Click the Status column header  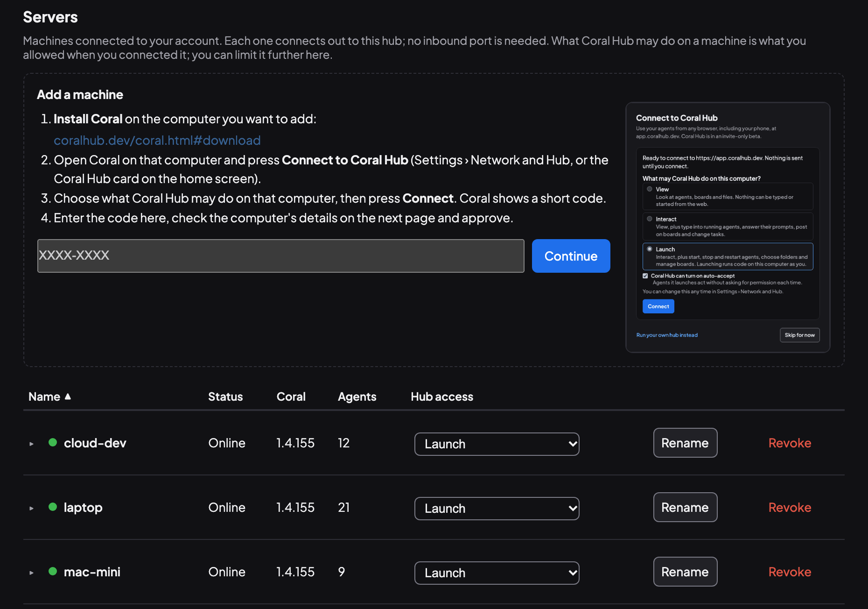[x=225, y=397]
